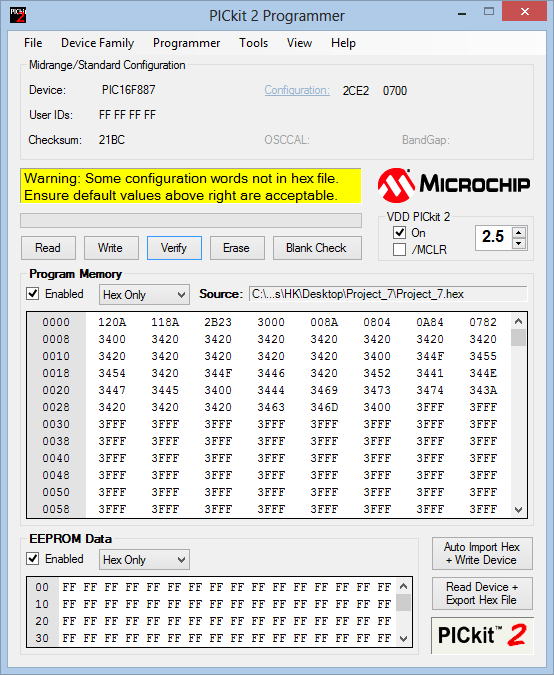Enable the /MCLR checkbox

[399, 250]
